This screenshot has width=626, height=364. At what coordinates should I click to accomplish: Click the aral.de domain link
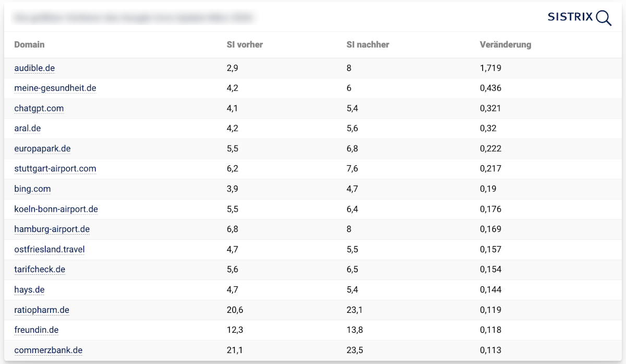pyautogui.click(x=28, y=128)
